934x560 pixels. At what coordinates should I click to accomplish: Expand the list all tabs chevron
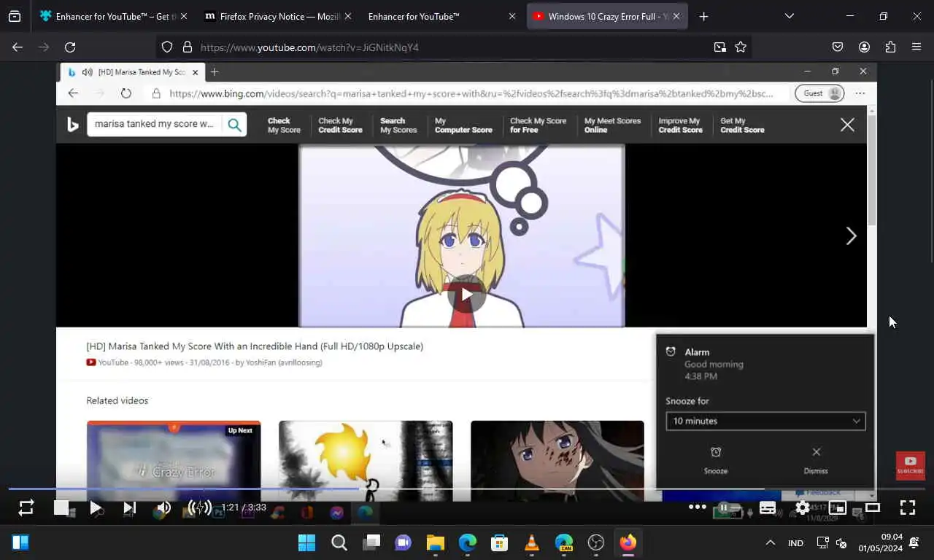coord(790,16)
